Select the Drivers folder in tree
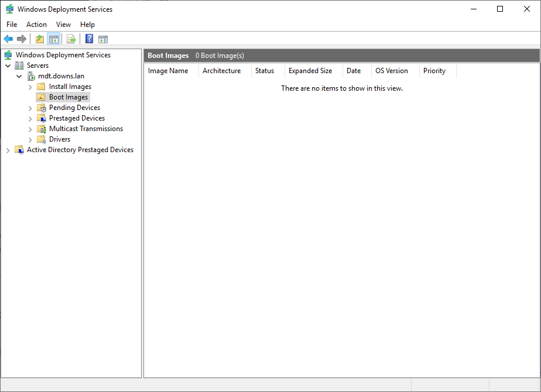This screenshot has width=541, height=392. [x=59, y=139]
